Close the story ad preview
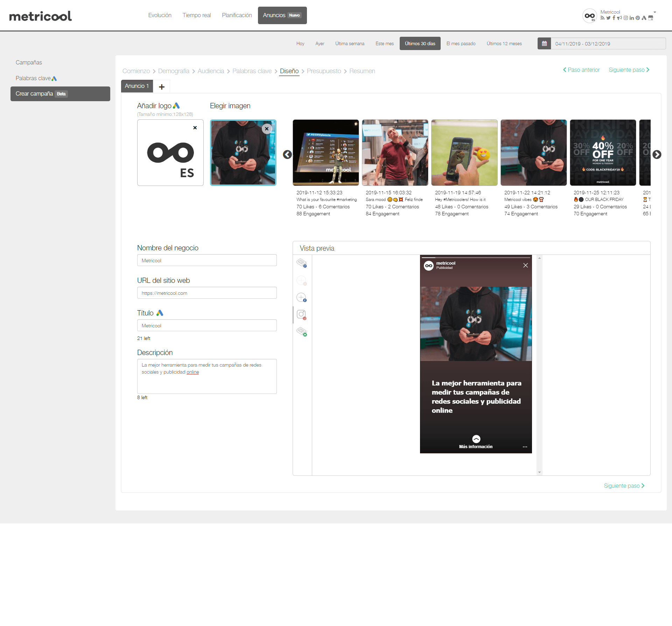 (x=525, y=265)
